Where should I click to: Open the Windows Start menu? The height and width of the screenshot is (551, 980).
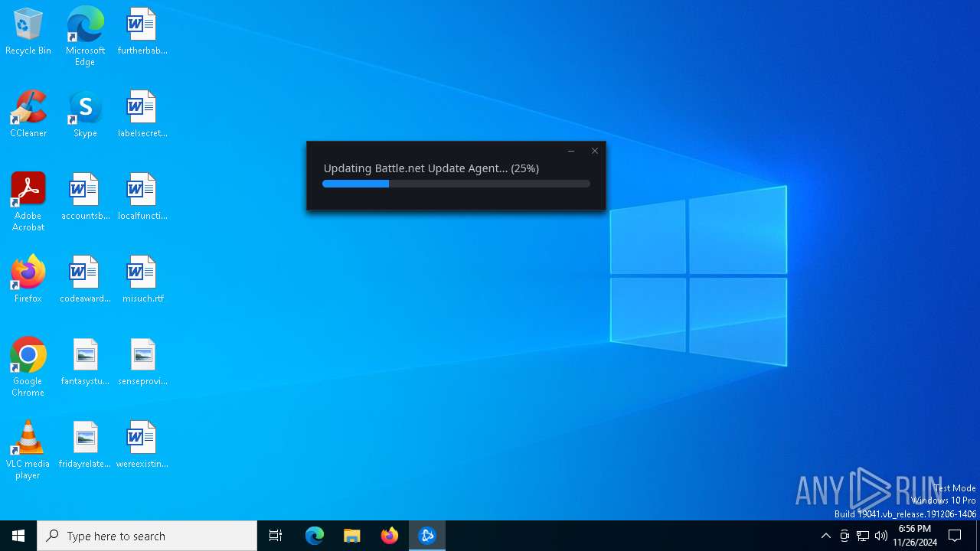click(18, 536)
